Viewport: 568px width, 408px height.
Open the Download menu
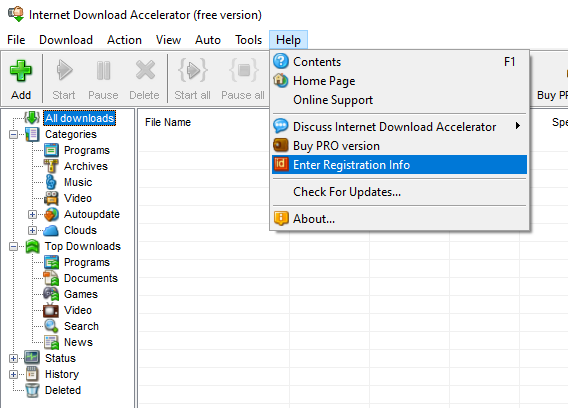click(66, 39)
